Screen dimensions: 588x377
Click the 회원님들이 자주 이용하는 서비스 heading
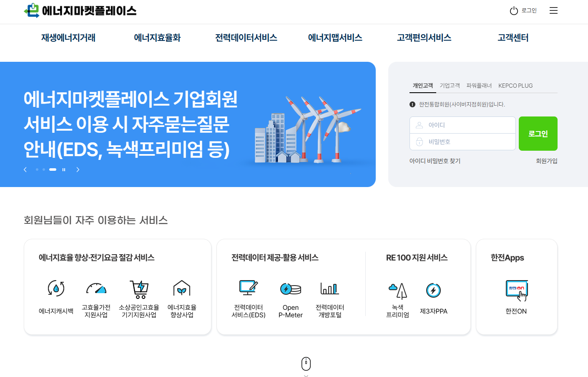pos(96,220)
